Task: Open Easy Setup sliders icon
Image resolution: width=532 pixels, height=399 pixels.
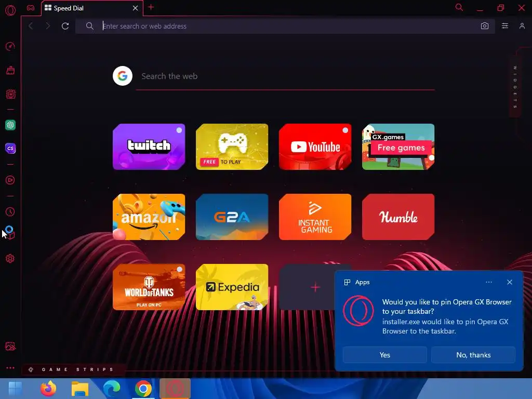Action: pos(505,26)
